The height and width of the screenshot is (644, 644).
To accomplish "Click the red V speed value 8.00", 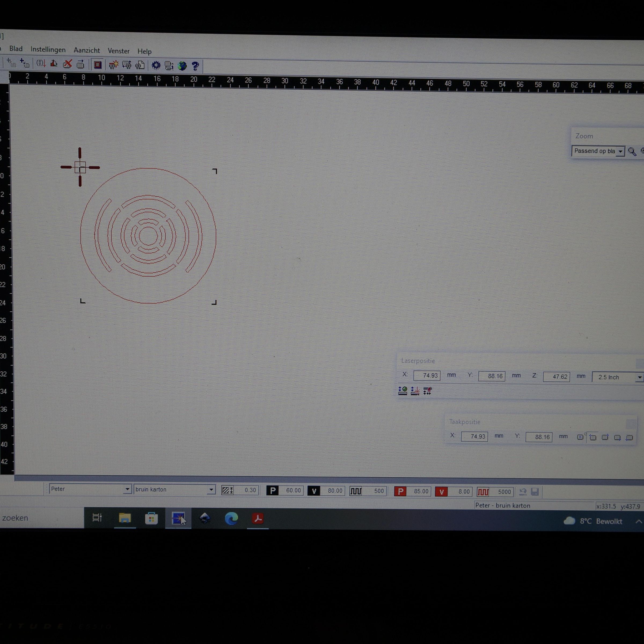I will click(x=460, y=492).
